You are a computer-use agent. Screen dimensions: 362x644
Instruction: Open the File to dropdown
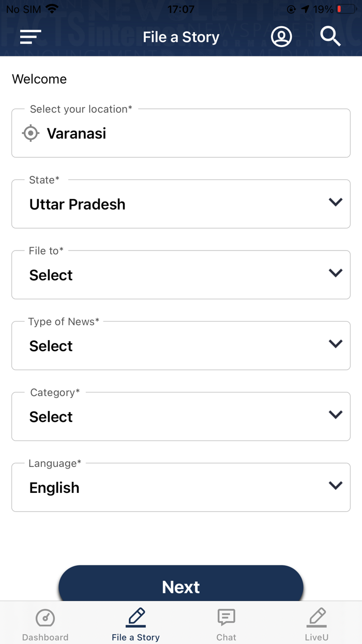[x=181, y=275]
